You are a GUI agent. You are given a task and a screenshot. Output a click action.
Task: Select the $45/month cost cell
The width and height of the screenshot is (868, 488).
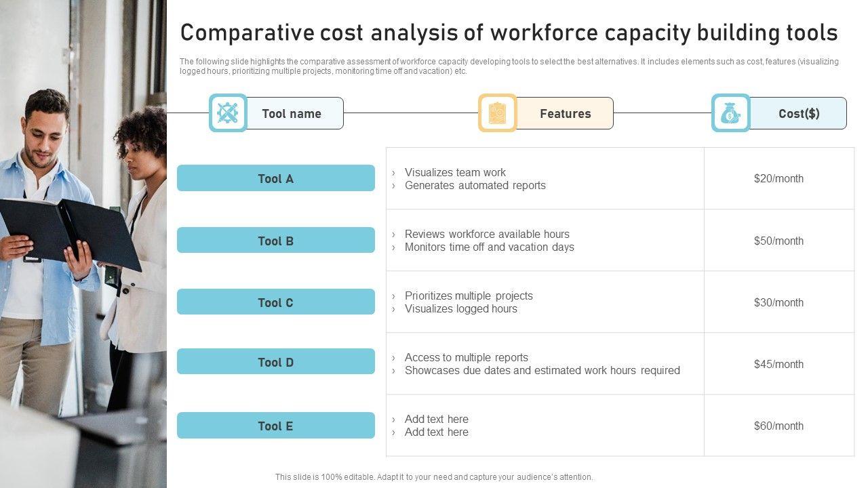[x=778, y=364]
